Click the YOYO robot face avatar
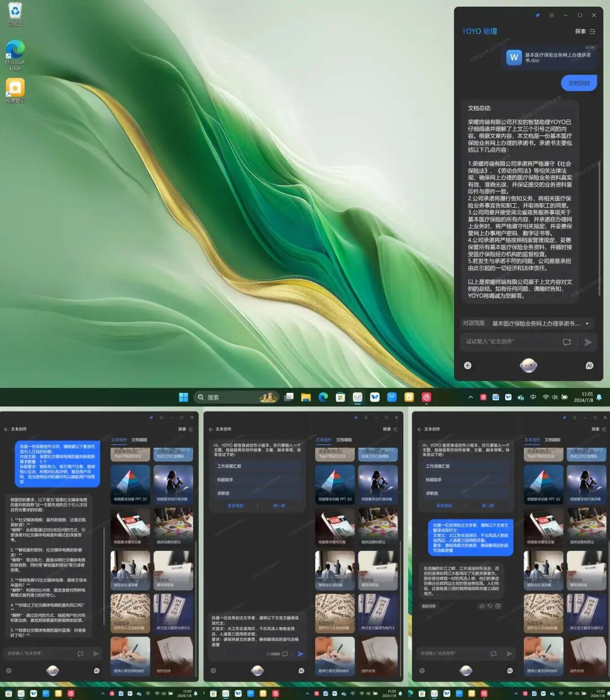Image resolution: width=610 pixels, height=700 pixels. pos(528,366)
